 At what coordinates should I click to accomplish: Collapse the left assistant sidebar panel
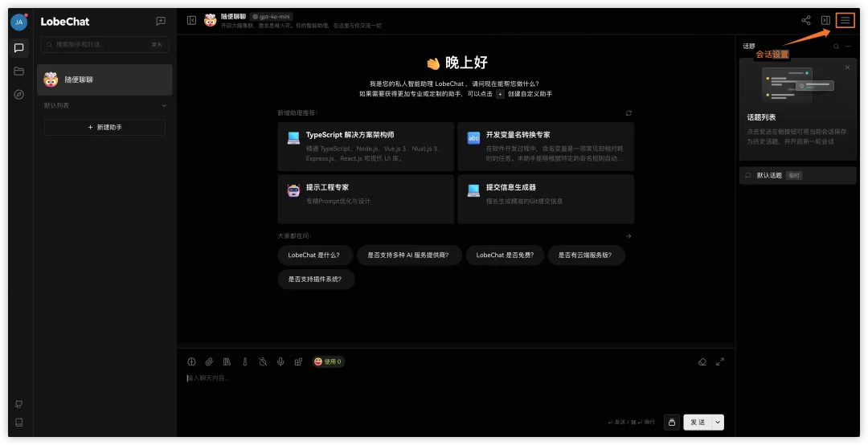191,20
